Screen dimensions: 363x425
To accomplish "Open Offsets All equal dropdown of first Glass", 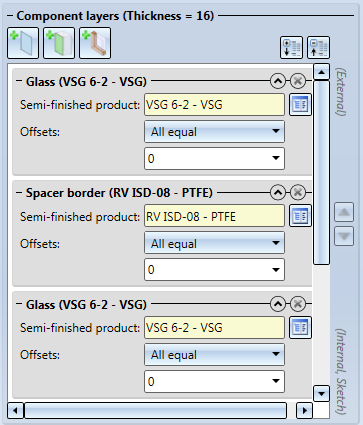I will (214, 132).
